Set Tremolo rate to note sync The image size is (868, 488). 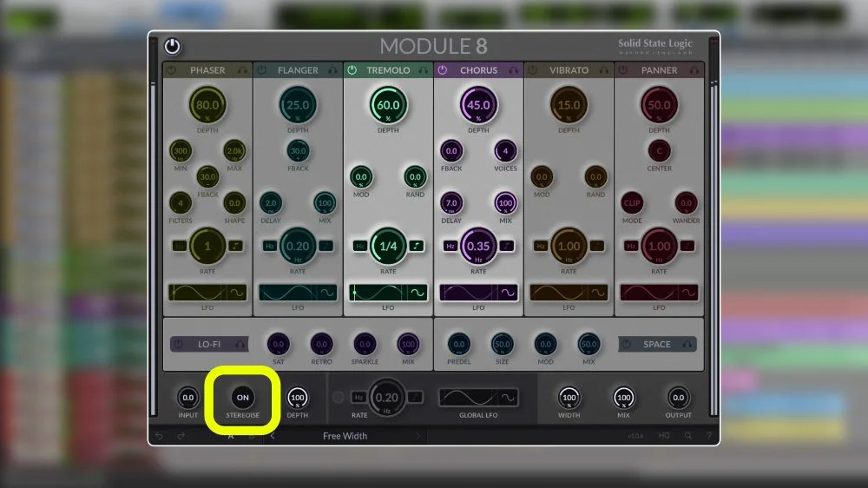click(417, 246)
